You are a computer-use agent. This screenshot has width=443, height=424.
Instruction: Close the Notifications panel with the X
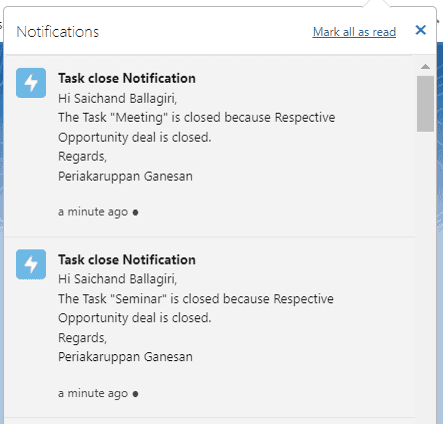click(x=421, y=30)
